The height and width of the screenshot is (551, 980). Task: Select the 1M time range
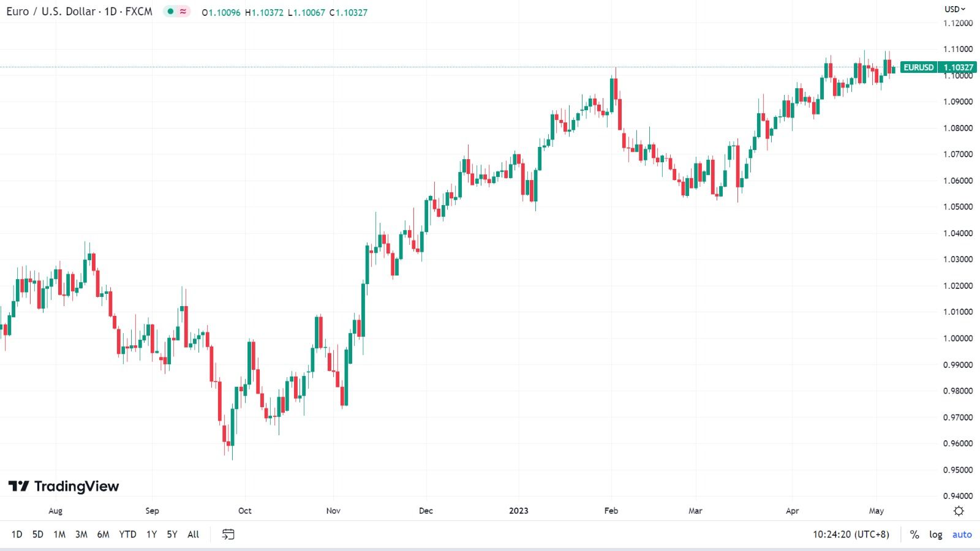(59, 534)
